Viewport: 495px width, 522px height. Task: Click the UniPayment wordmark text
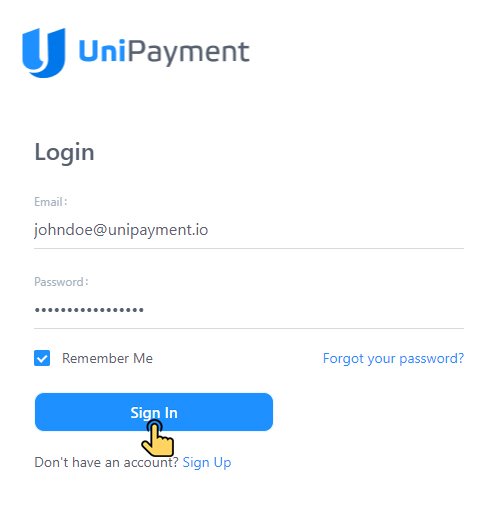point(164,52)
